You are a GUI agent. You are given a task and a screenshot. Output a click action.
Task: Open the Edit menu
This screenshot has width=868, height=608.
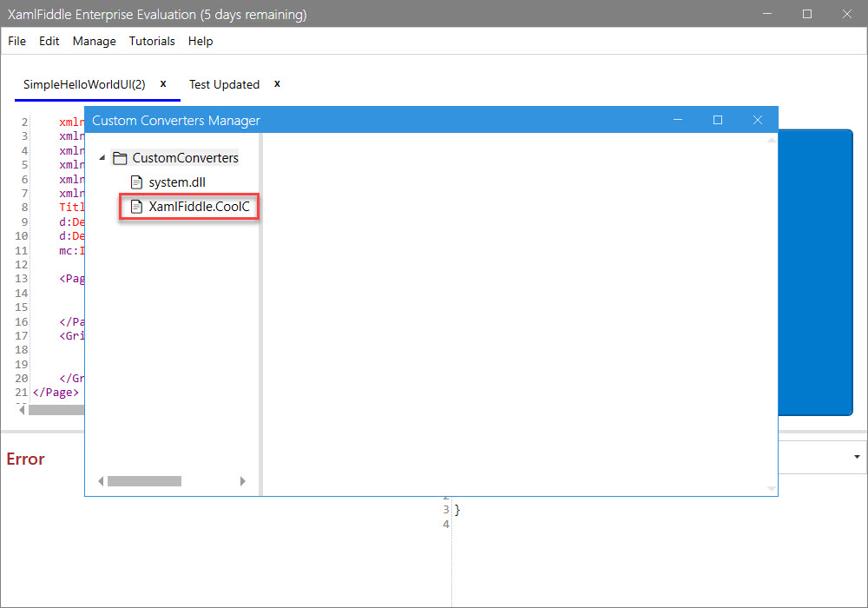(x=49, y=41)
